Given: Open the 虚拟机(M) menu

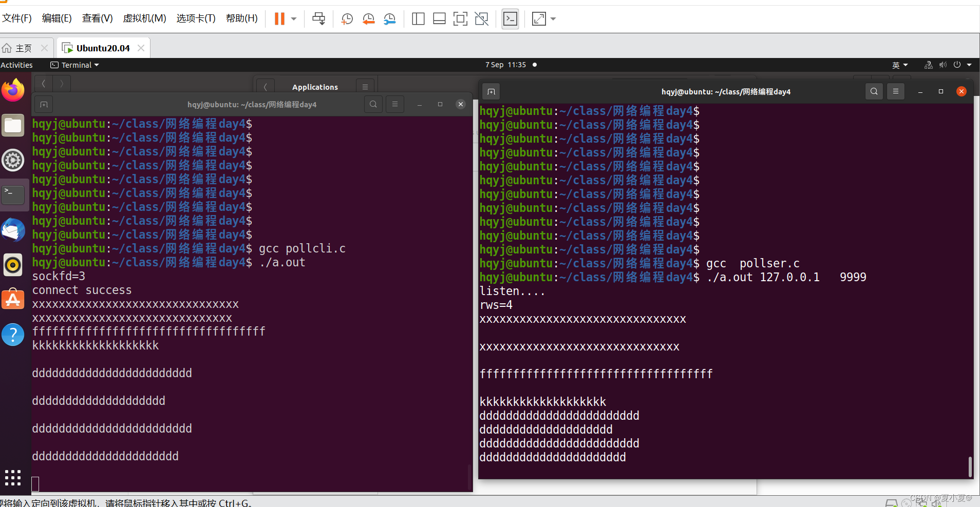Looking at the screenshot, I should pos(144,18).
